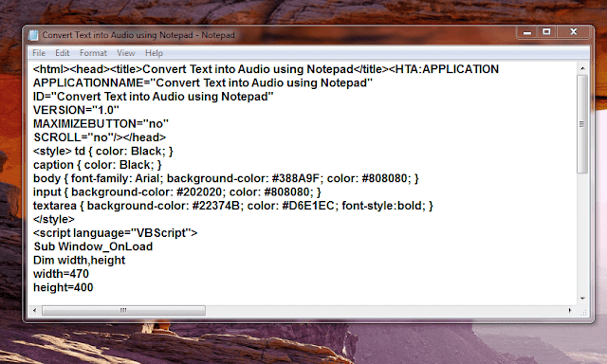This screenshot has height=364, width=607.
Task: Click the horizontal scrollbar left arrow
Action: point(34,310)
